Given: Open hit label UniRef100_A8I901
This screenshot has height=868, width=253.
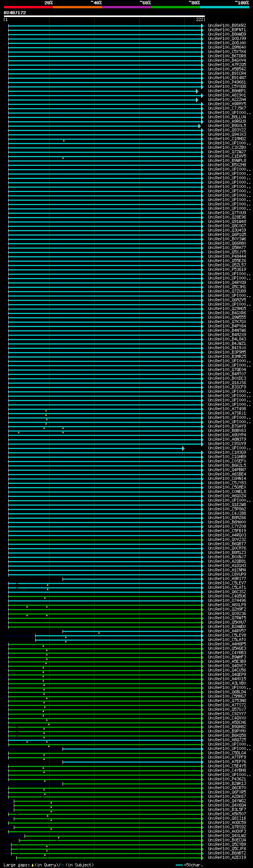Looking at the screenshot, I should 227,95.
